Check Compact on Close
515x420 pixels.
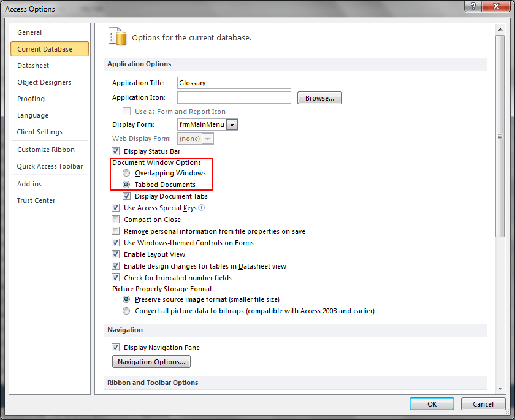tap(115, 220)
